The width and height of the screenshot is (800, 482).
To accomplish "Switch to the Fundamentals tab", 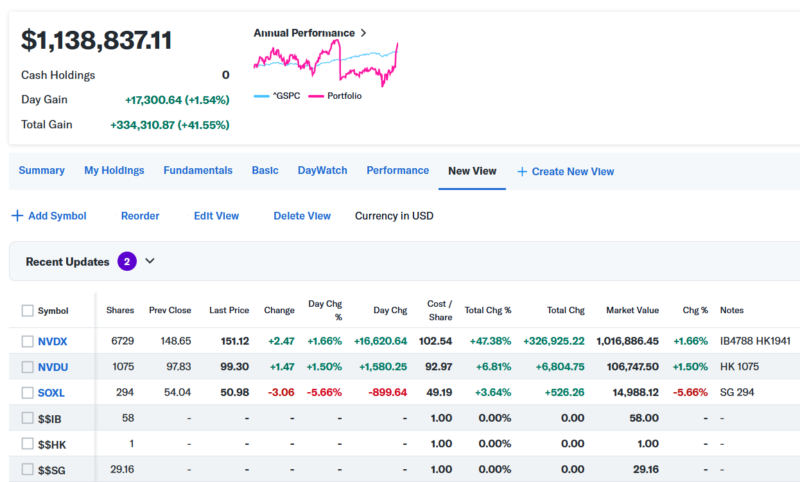I will (x=198, y=171).
